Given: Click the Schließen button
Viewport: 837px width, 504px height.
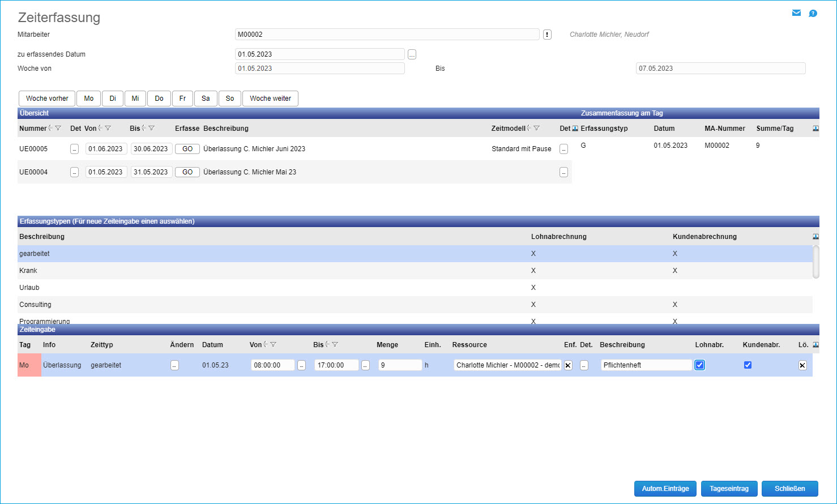Looking at the screenshot, I should (x=790, y=489).
